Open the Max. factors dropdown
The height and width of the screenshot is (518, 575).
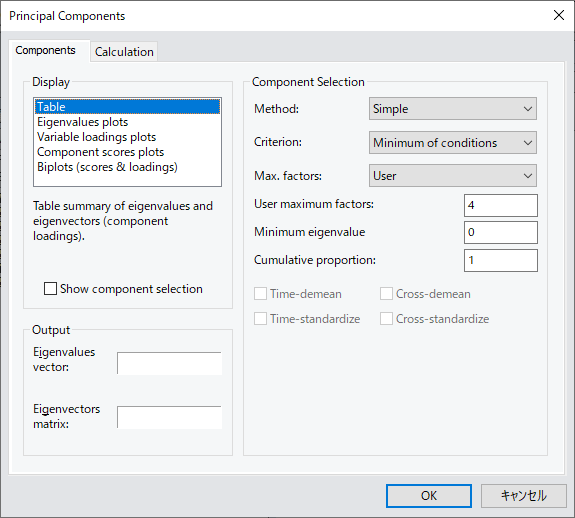tap(453, 176)
